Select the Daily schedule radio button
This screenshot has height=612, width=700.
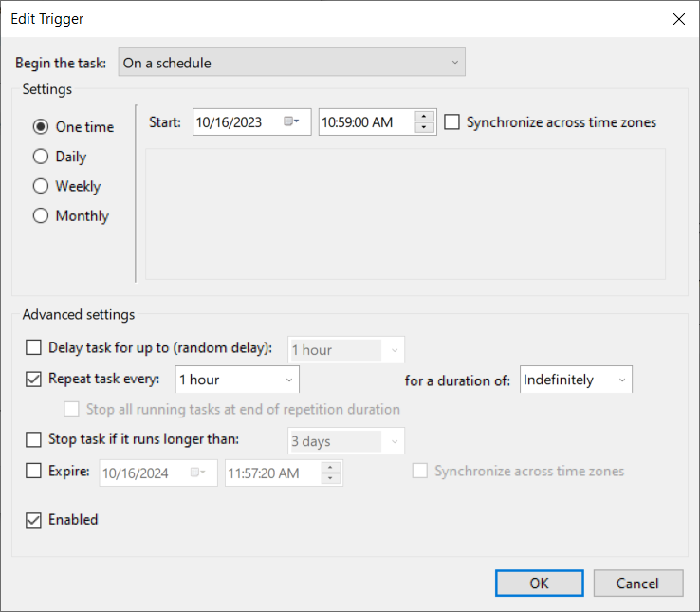(x=41, y=157)
